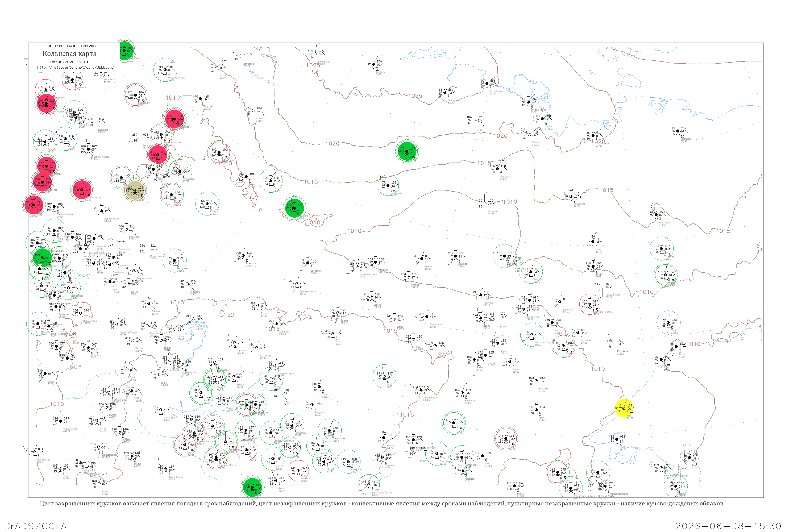The height and width of the screenshot is (532, 798).
Task: Select the Нерюнгри station label
Action: [x=470, y=401]
